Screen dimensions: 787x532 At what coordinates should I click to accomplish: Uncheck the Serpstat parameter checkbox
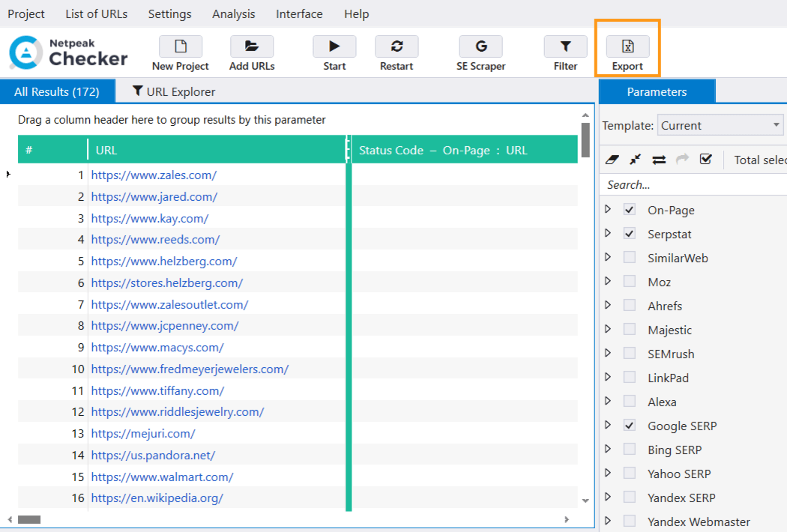coord(630,233)
